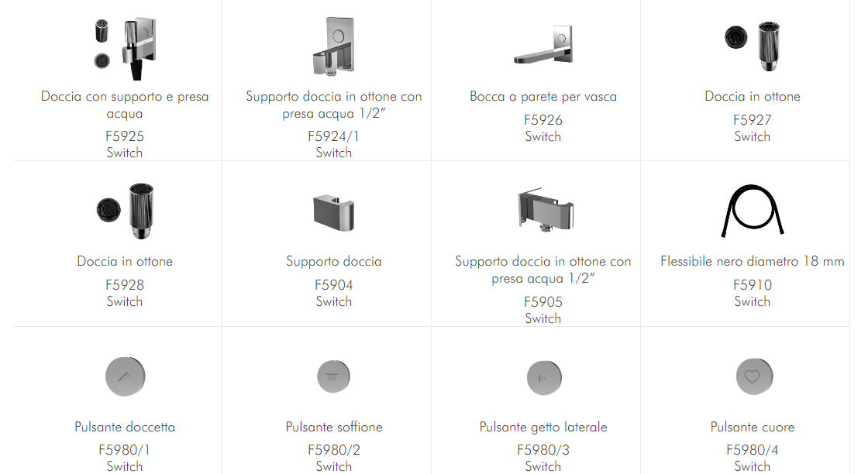Click the Pulsante getto laterale round icon

pyautogui.click(x=543, y=377)
